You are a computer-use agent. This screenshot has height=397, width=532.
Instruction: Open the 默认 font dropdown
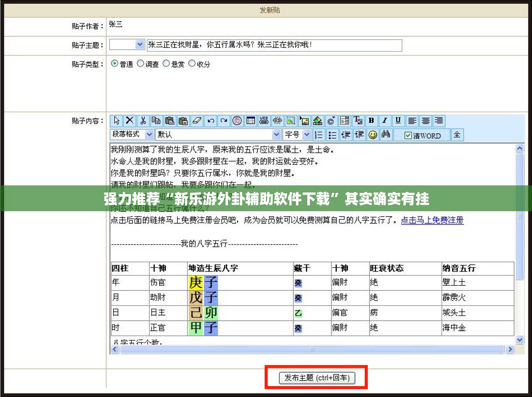[x=218, y=135]
